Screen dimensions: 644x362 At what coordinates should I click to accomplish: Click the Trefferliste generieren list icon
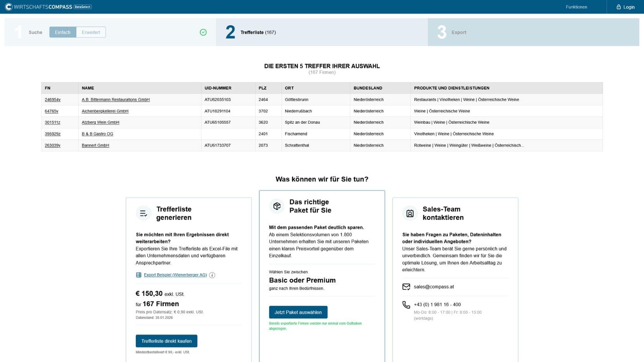click(x=144, y=213)
